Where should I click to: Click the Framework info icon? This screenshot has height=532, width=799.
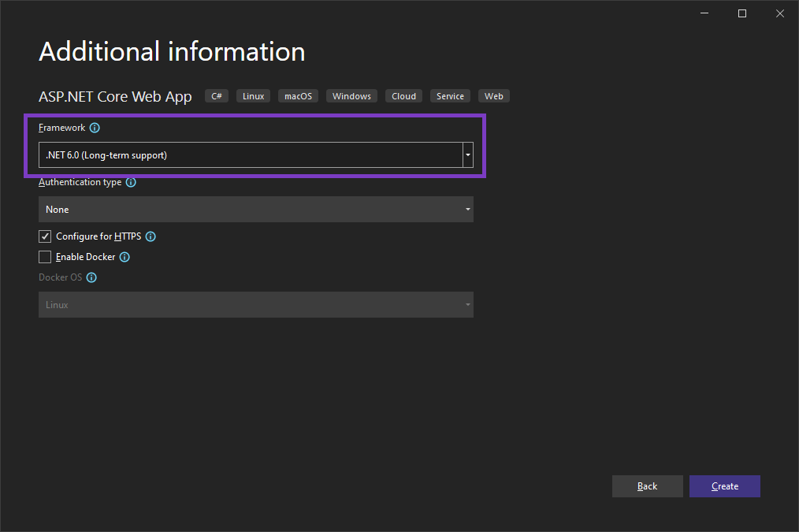[95, 128]
